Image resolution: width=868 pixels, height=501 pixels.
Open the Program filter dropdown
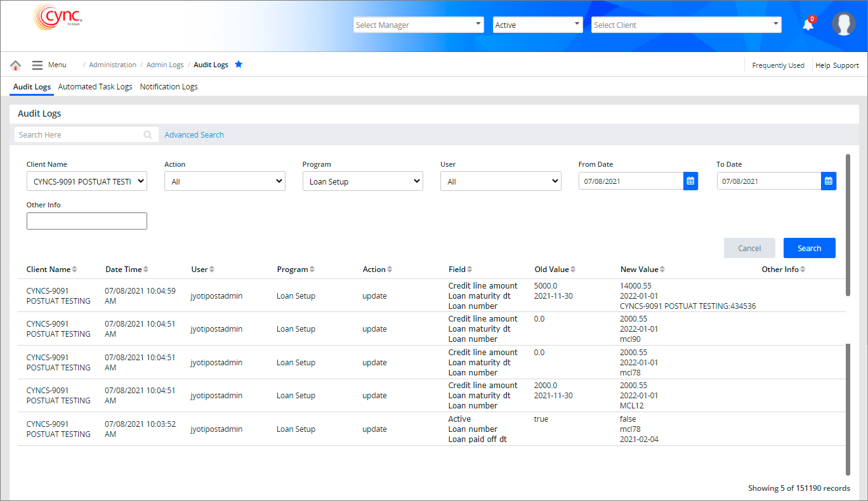(x=362, y=181)
